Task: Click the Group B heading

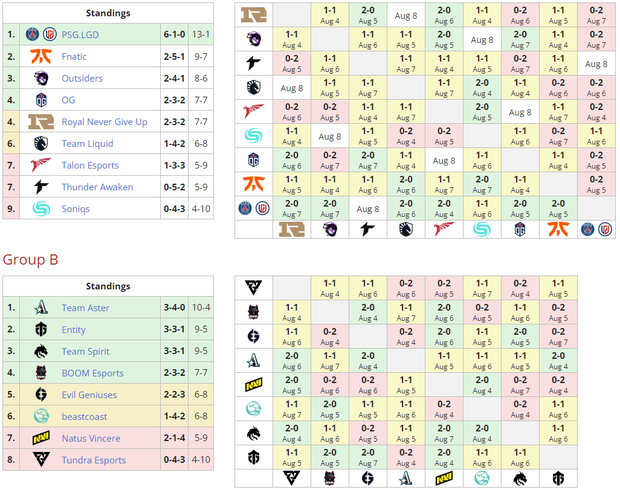Action: (30, 260)
